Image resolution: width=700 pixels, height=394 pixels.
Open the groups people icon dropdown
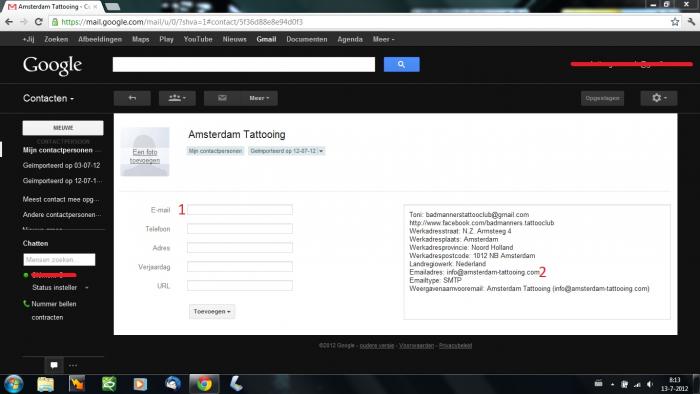pyautogui.click(x=177, y=98)
